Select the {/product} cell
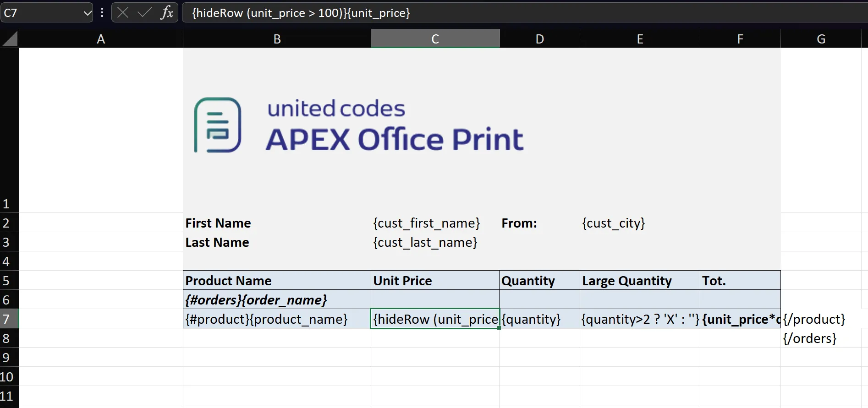This screenshot has height=408, width=868. [x=821, y=319]
